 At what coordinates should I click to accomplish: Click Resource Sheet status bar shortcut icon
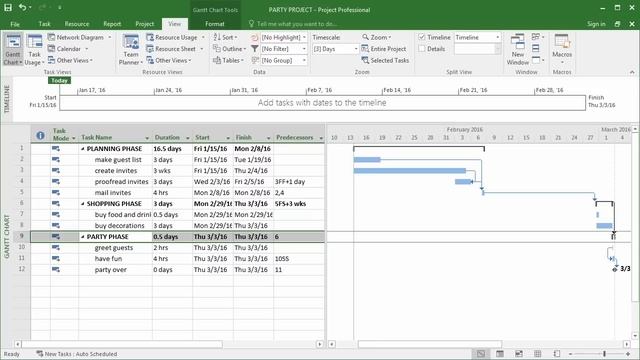click(x=538, y=353)
